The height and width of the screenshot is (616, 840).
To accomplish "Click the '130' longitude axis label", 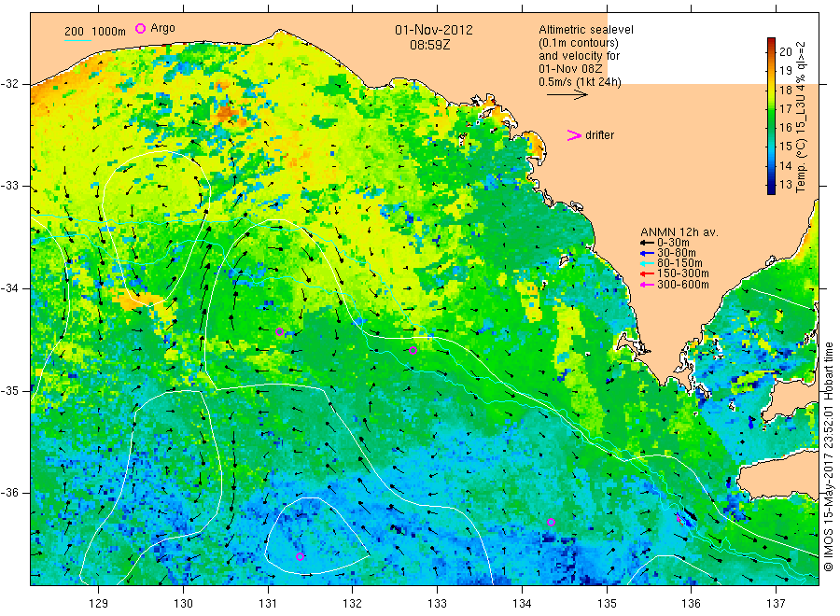I will pyautogui.click(x=183, y=604).
